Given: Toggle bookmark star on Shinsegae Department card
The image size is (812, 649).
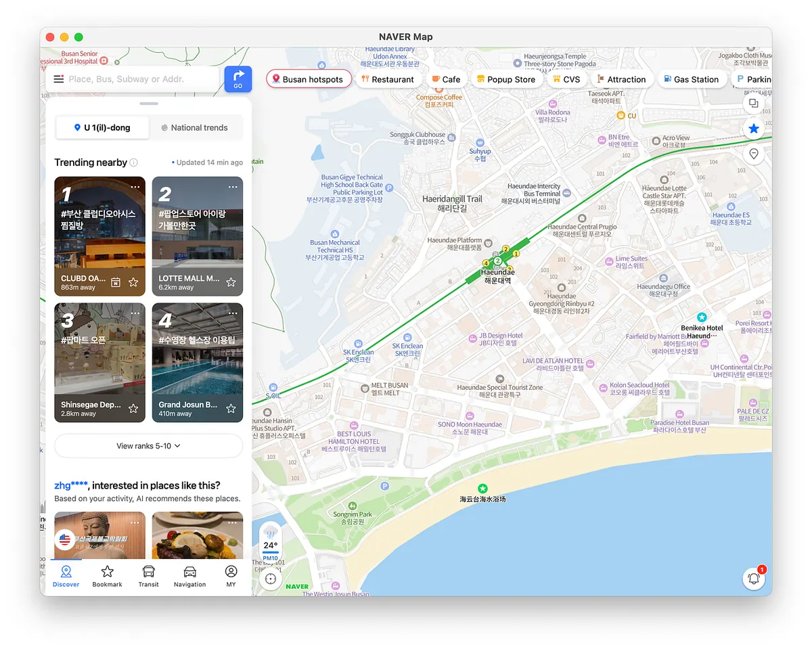Looking at the screenshot, I should (x=133, y=408).
